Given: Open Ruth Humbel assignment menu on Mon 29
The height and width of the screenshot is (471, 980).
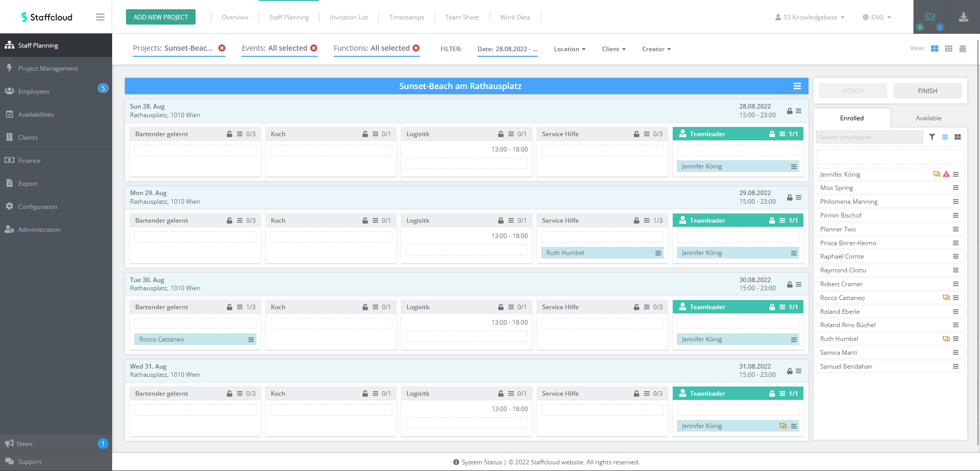Looking at the screenshot, I should 658,253.
